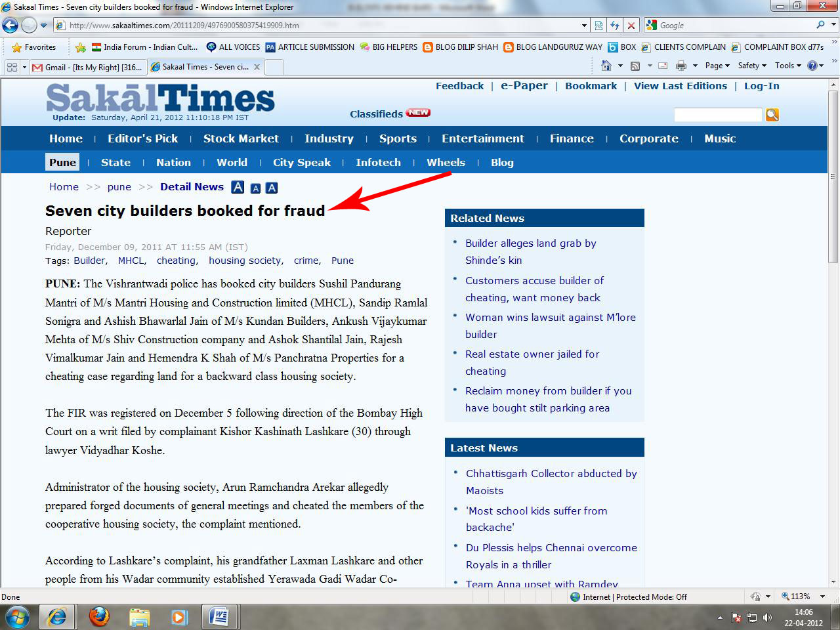This screenshot has width=840, height=630.
Task: Expand the zoom level 113% dropdown
Action: click(823, 597)
